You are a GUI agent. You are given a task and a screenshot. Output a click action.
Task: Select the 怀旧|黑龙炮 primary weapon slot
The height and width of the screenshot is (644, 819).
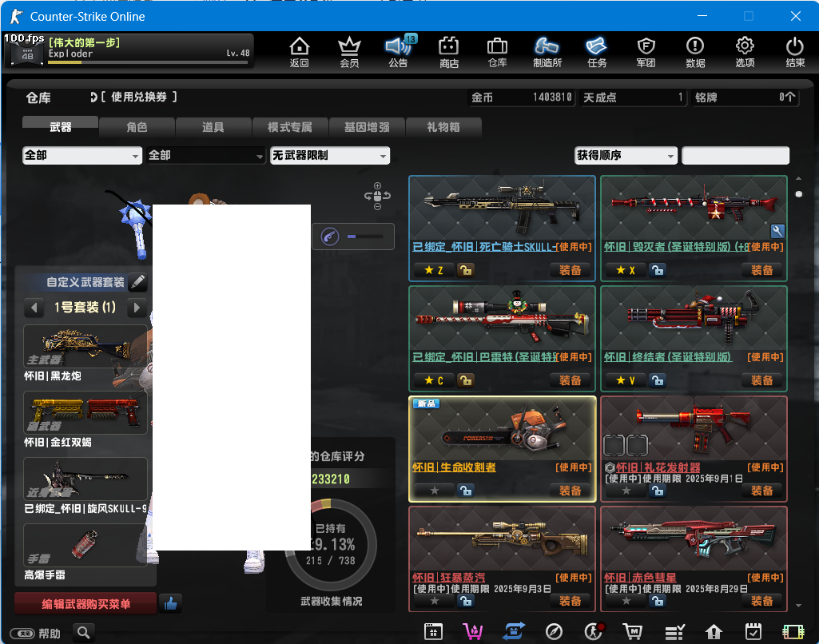pos(85,346)
